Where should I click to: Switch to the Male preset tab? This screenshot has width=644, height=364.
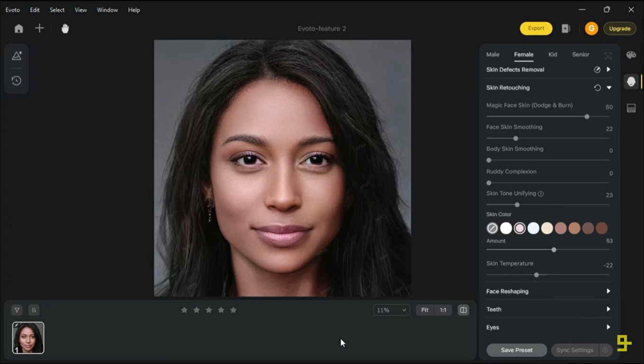pyautogui.click(x=492, y=55)
